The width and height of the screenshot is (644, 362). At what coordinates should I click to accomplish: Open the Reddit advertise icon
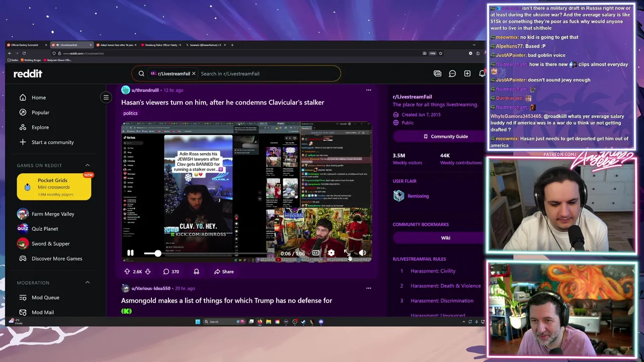coord(438,73)
